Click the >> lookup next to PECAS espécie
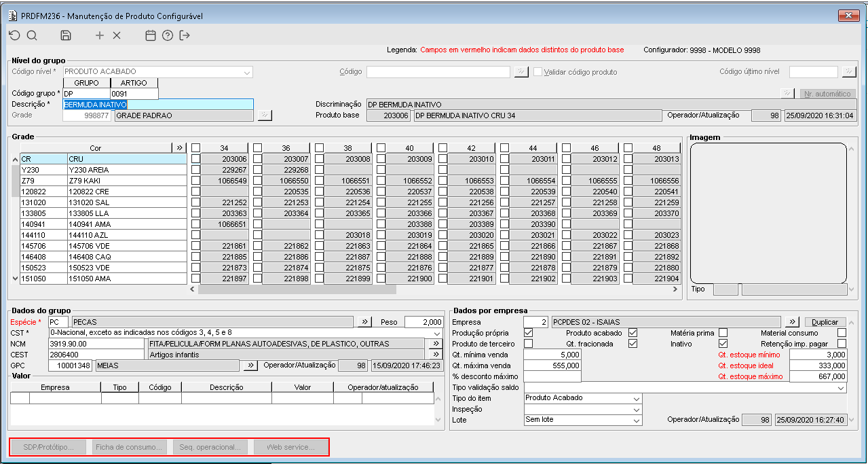 pyautogui.click(x=365, y=322)
